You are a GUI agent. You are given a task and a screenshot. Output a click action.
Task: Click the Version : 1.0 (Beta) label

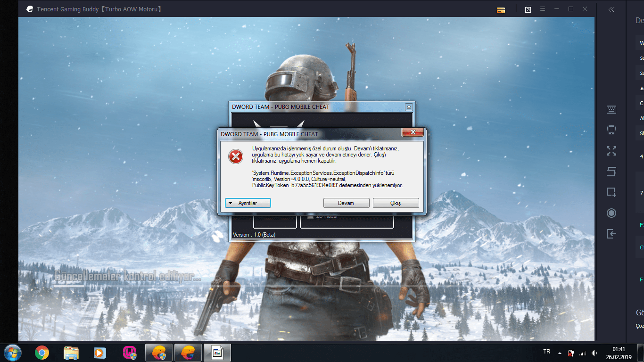pos(254,235)
